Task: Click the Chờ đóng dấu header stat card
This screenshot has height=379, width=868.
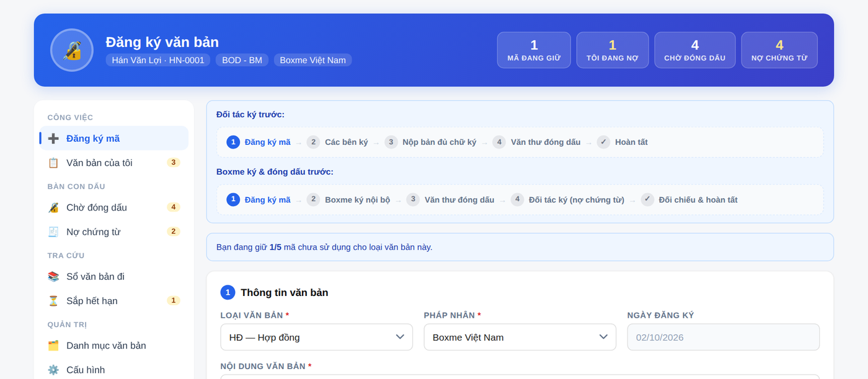Action: point(695,50)
